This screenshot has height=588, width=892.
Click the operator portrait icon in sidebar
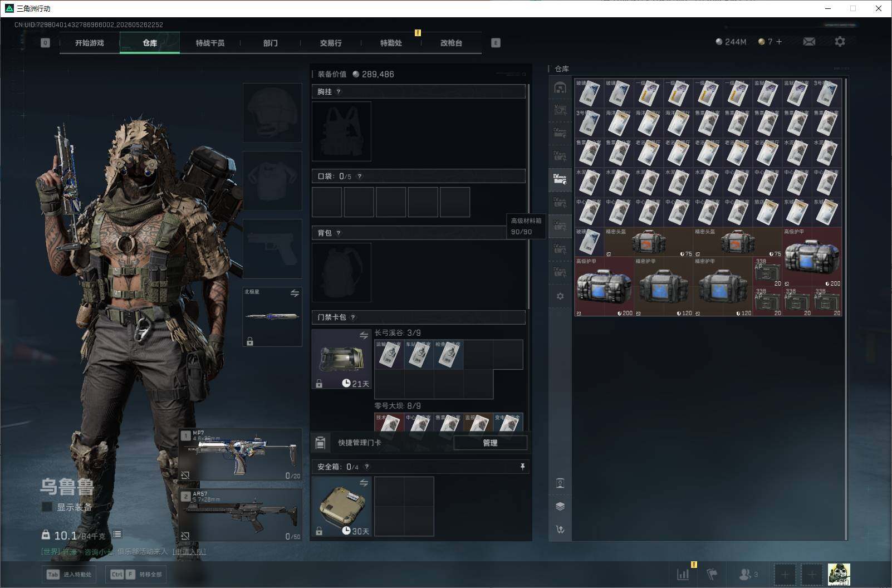[560, 483]
